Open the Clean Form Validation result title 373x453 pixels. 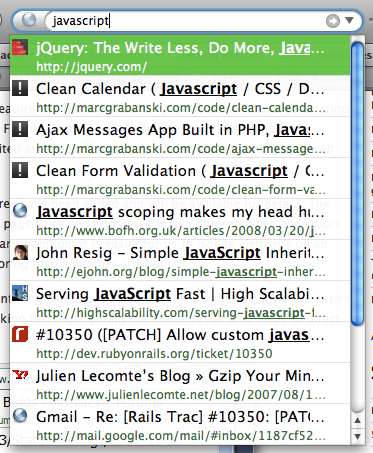180,171
